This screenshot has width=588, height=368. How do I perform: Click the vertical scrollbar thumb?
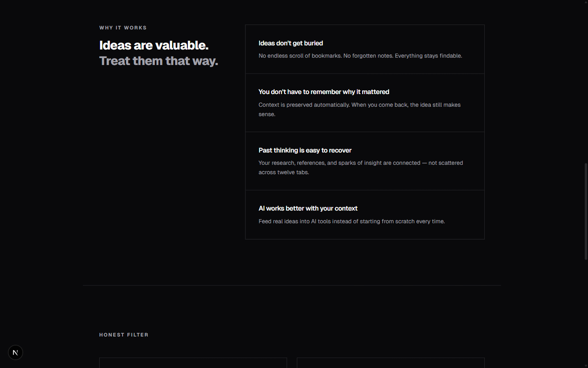(x=586, y=211)
